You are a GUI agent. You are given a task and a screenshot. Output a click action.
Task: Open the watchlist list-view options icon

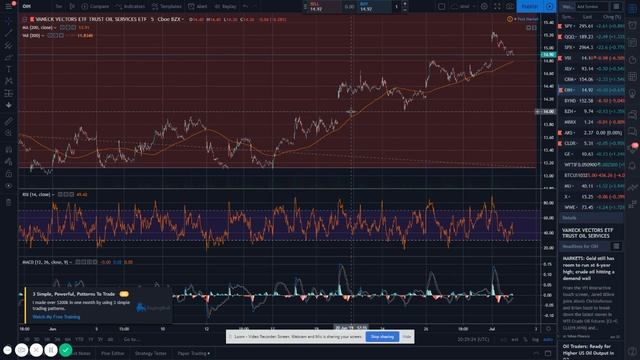(616, 7)
